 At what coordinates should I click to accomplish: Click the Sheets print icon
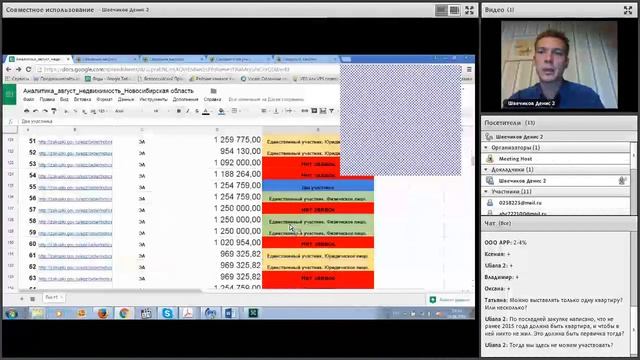point(27,111)
